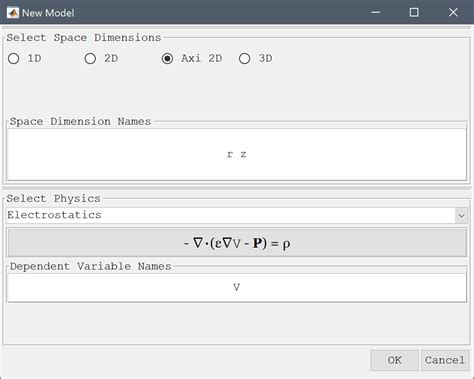Image resolution: width=474 pixels, height=379 pixels.
Task: Click the dependent variable field showing V
Action: [x=237, y=288]
